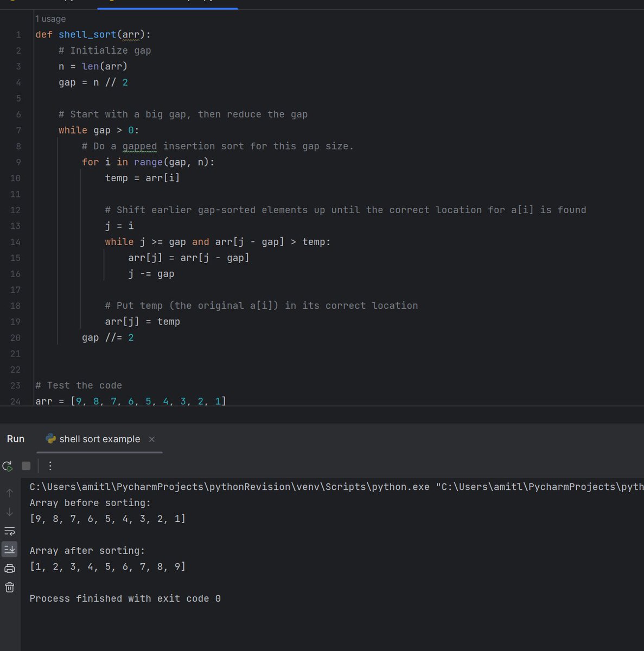Click the python.exe path in console output

[x=229, y=487]
